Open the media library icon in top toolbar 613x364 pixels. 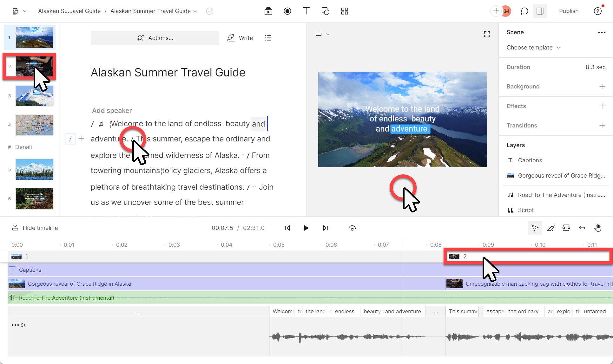pyautogui.click(x=268, y=11)
